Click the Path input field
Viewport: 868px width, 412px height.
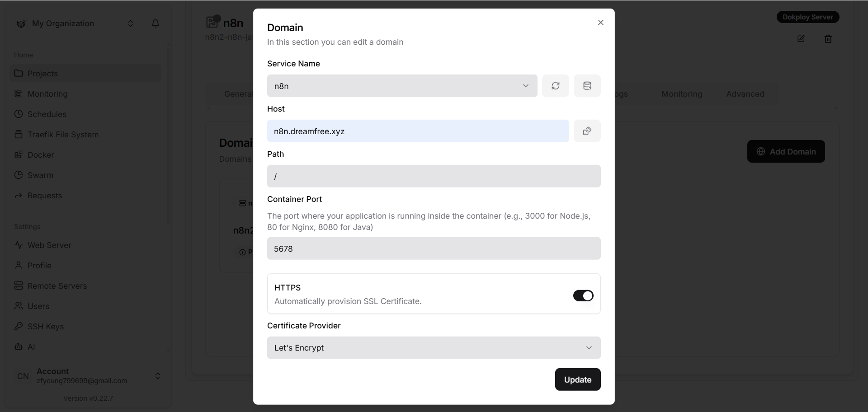(434, 176)
